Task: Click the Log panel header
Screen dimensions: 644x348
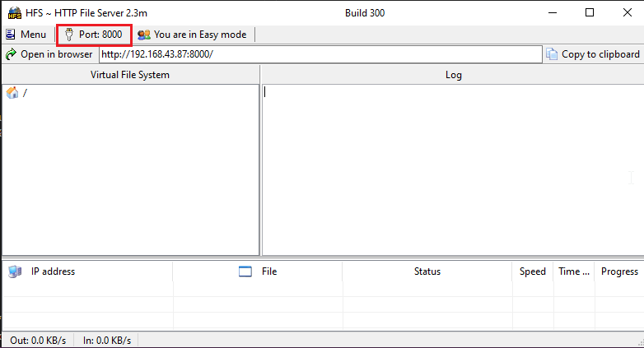Action: pos(454,75)
